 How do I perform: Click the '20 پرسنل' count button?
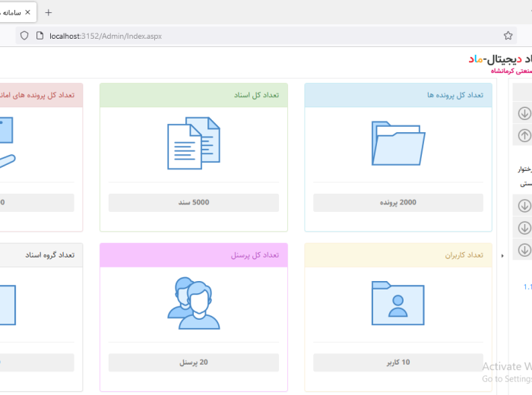coord(193,362)
